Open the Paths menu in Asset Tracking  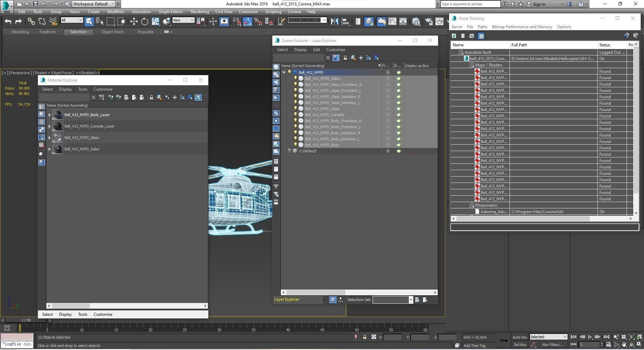pyautogui.click(x=482, y=27)
